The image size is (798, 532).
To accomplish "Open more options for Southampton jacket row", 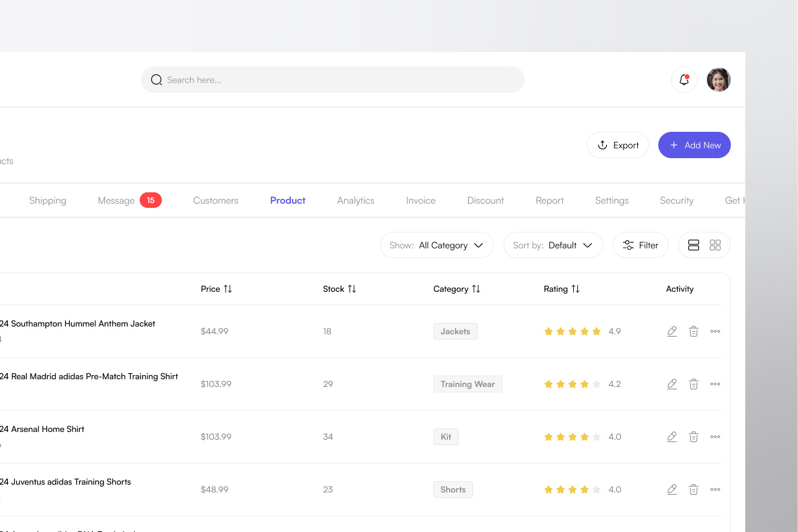I will (x=715, y=331).
